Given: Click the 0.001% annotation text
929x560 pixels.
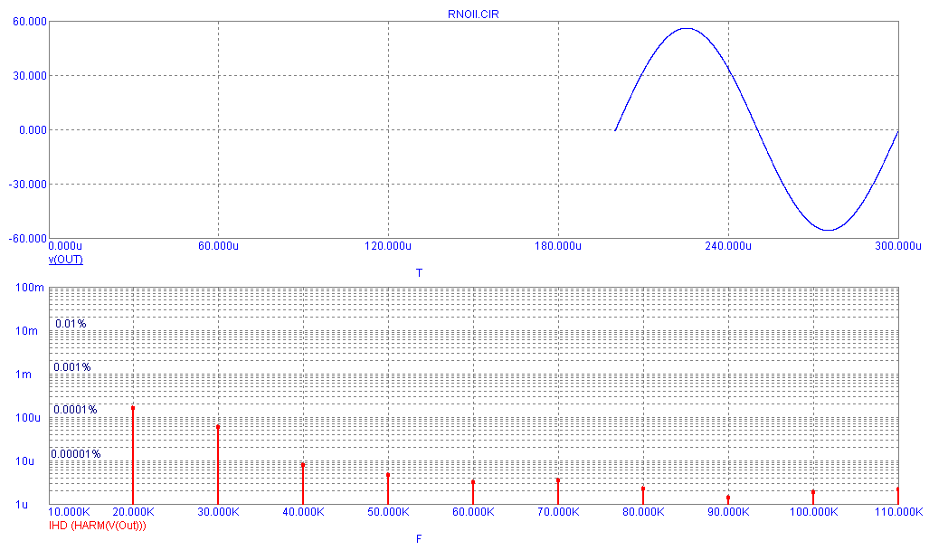Looking at the screenshot, I should click(x=71, y=367).
